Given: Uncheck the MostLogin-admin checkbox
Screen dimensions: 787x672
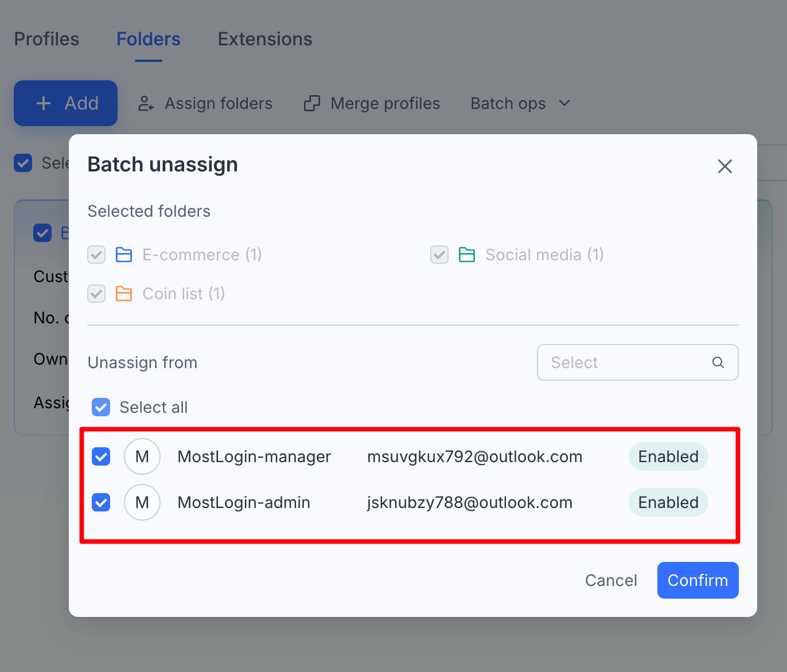Looking at the screenshot, I should pyautogui.click(x=101, y=502).
